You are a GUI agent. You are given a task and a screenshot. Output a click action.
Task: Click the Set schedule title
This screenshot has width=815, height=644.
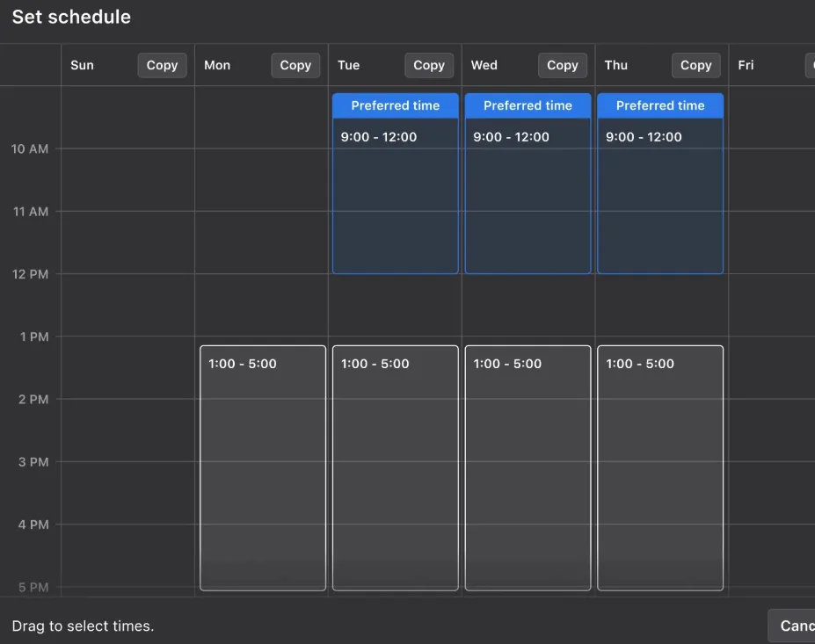pos(71,18)
